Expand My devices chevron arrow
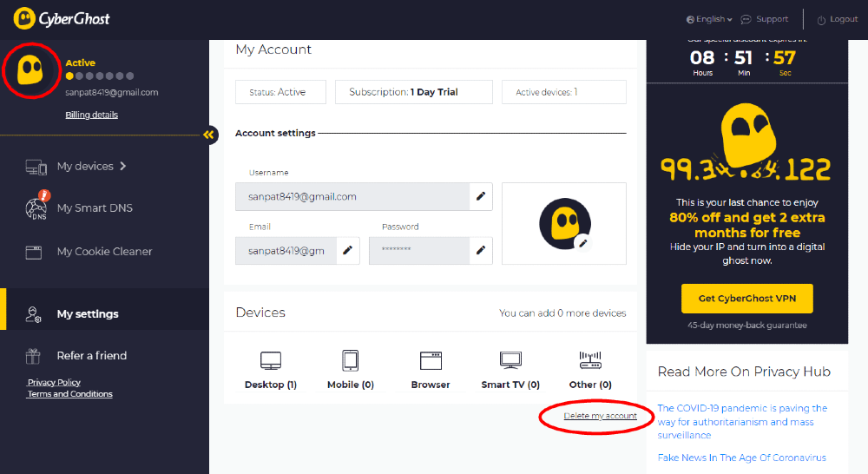 123,166
